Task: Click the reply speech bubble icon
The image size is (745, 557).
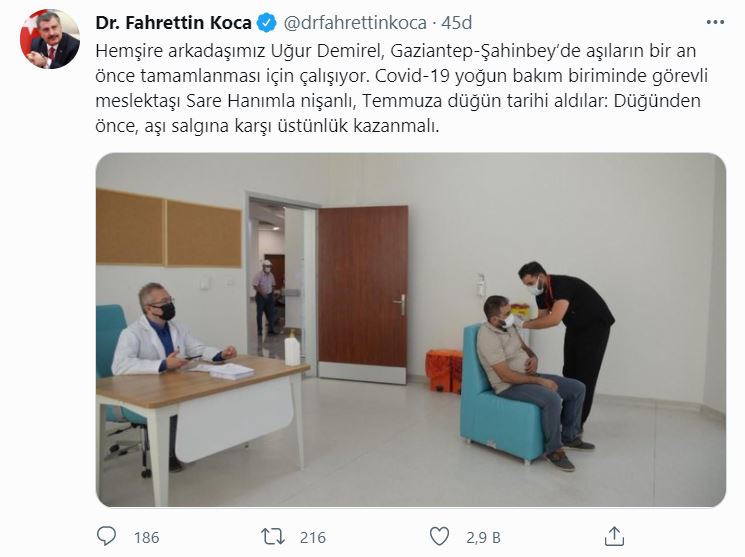Action: (x=106, y=537)
